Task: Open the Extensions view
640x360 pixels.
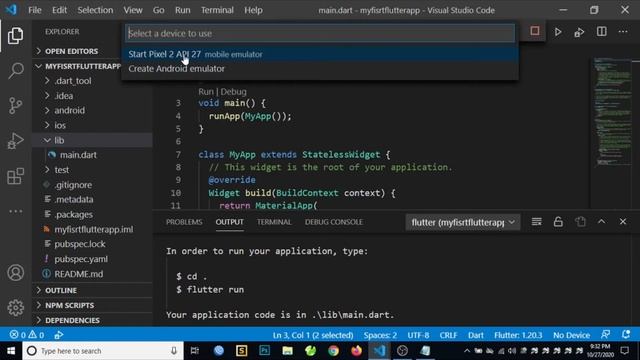Action: tap(16, 176)
